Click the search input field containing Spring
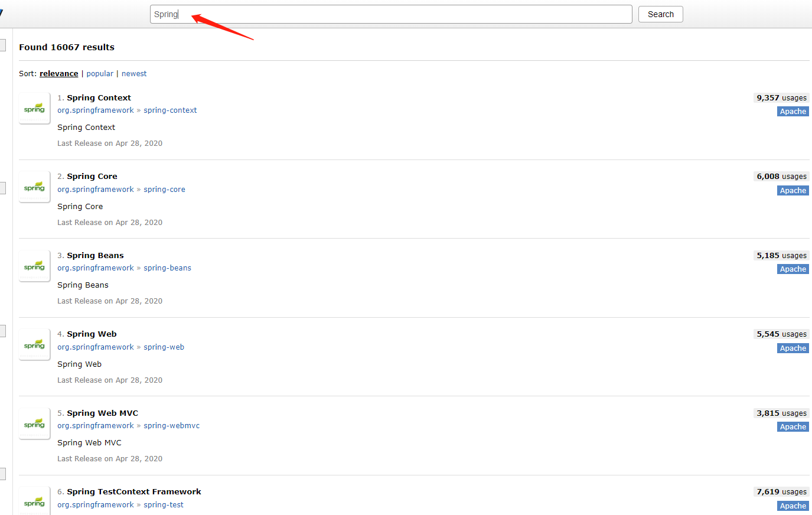Image resolution: width=812 pixels, height=515 pixels. [x=391, y=14]
